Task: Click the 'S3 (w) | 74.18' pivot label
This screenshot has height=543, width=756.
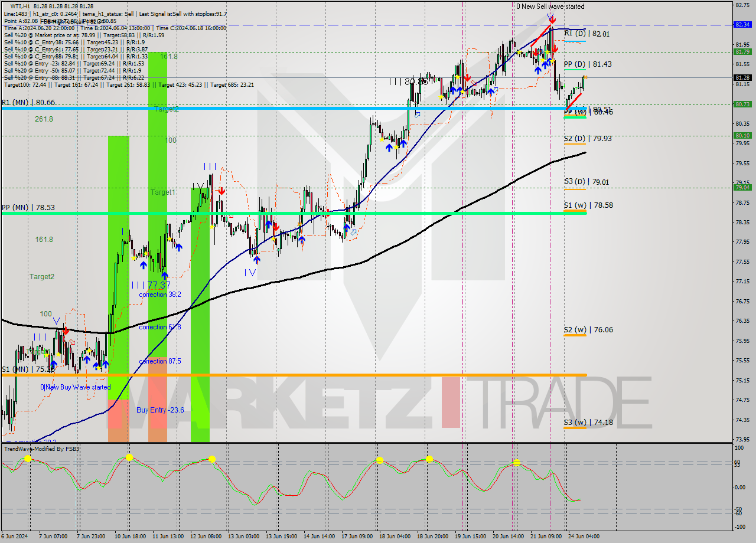Action: click(588, 422)
